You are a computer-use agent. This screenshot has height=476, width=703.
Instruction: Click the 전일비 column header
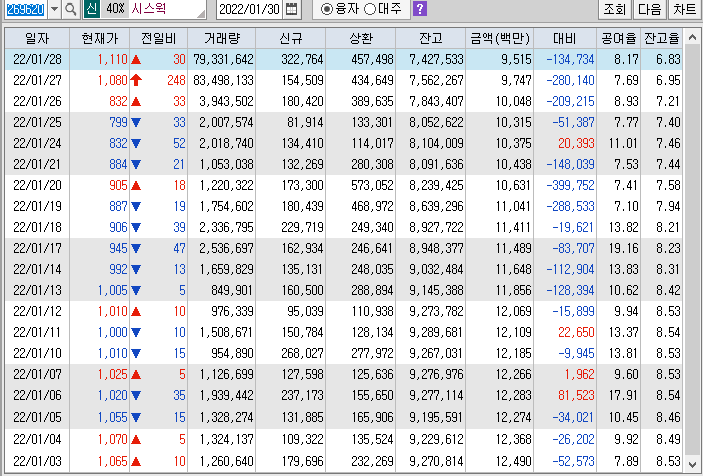[159, 39]
